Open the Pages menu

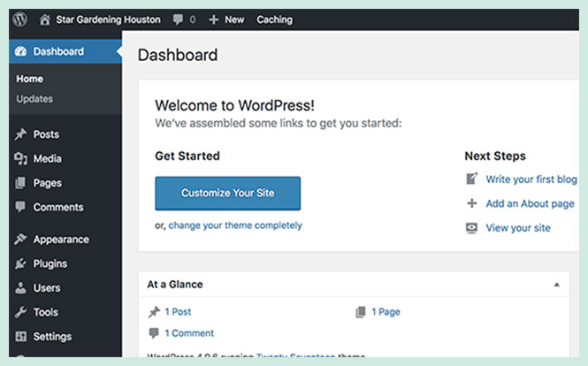click(48, 183)
